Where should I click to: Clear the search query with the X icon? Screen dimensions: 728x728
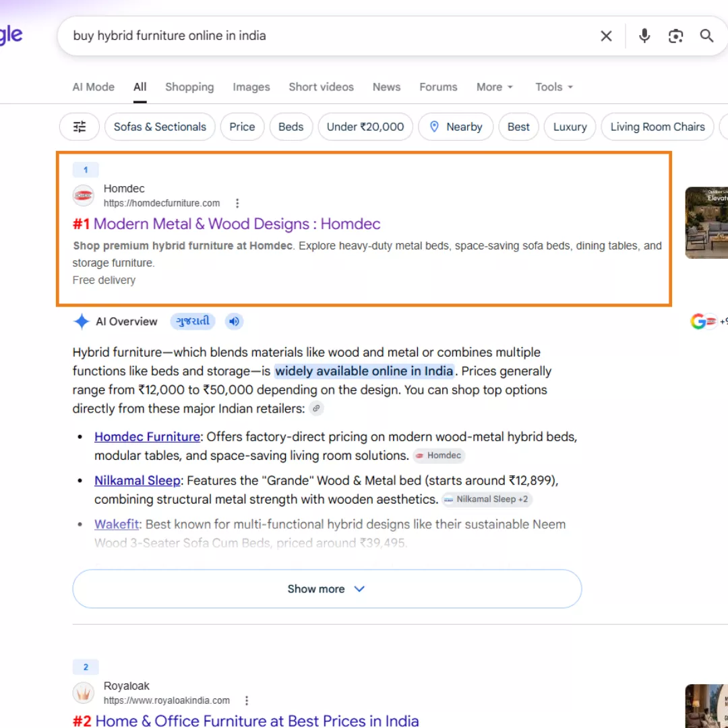606,36
